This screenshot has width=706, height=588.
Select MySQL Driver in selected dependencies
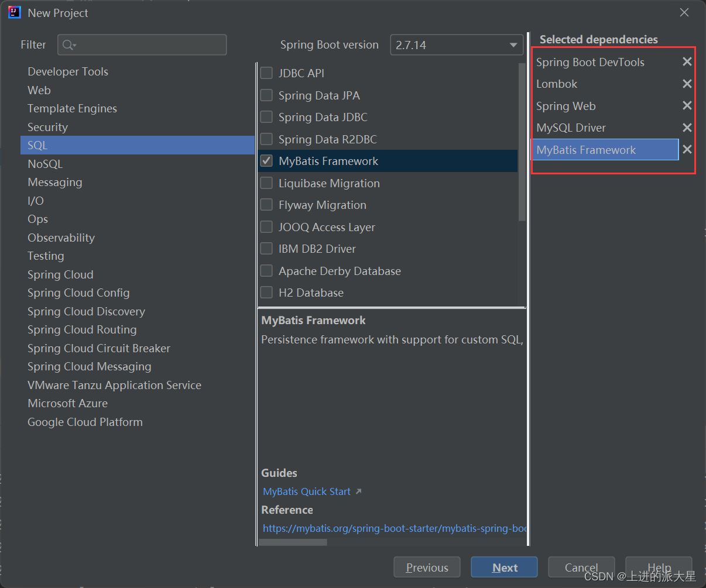click(606, 128)
